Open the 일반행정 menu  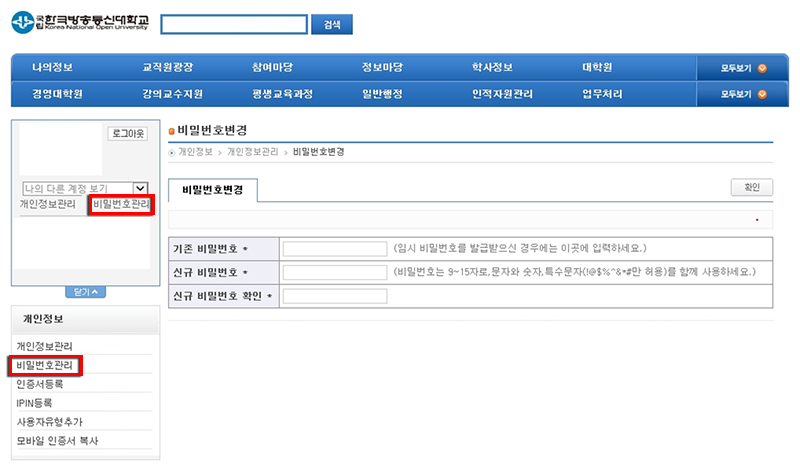pos(382,94)
